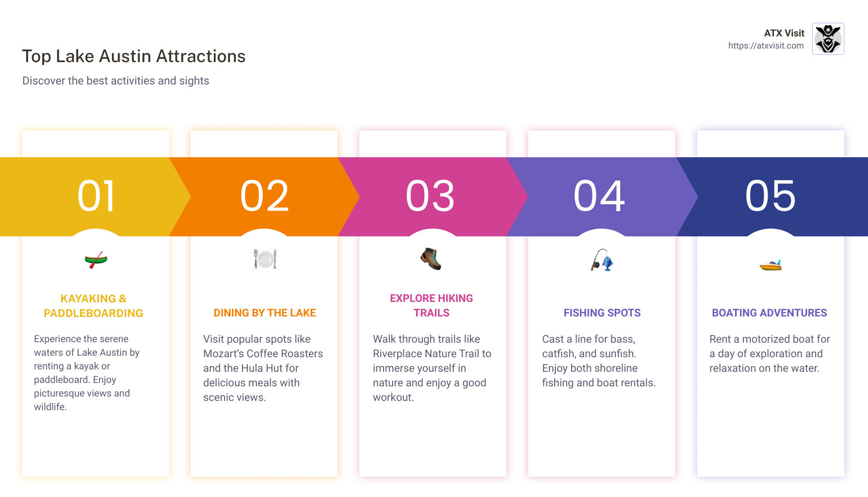
Task: Click the Fishing Spots heading
Action: (602, 313)
